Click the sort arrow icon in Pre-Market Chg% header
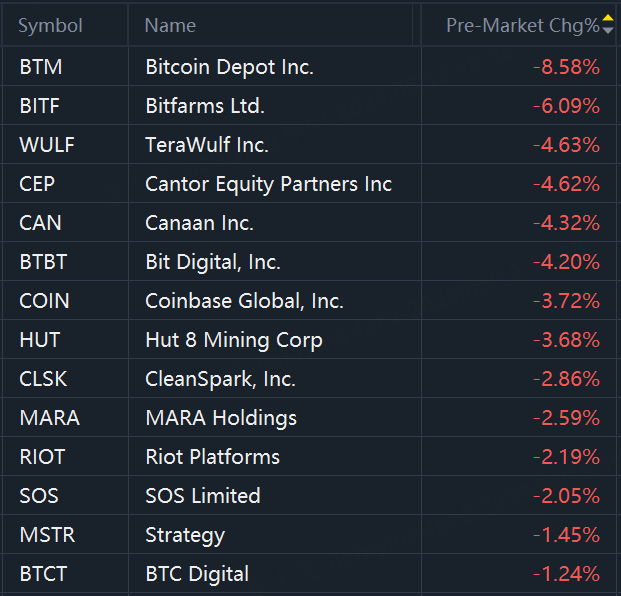Screen dimensions: 621x596 click(x=608, y=25)
